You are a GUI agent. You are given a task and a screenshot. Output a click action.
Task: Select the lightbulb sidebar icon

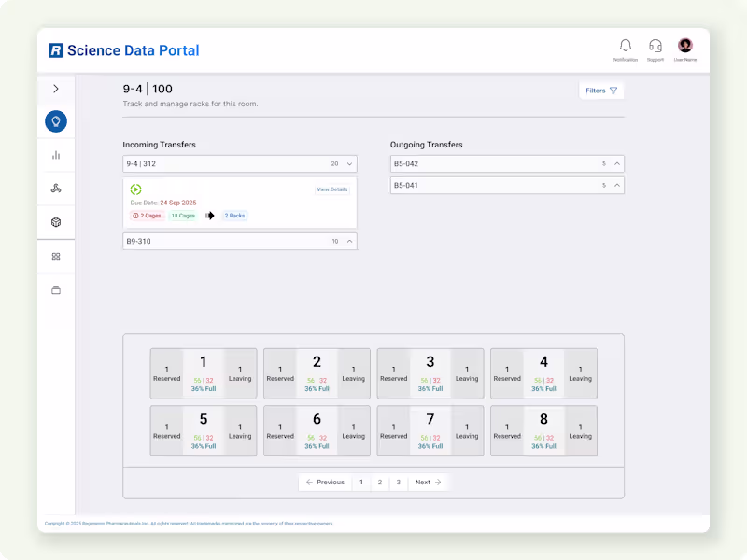[56, 121]
